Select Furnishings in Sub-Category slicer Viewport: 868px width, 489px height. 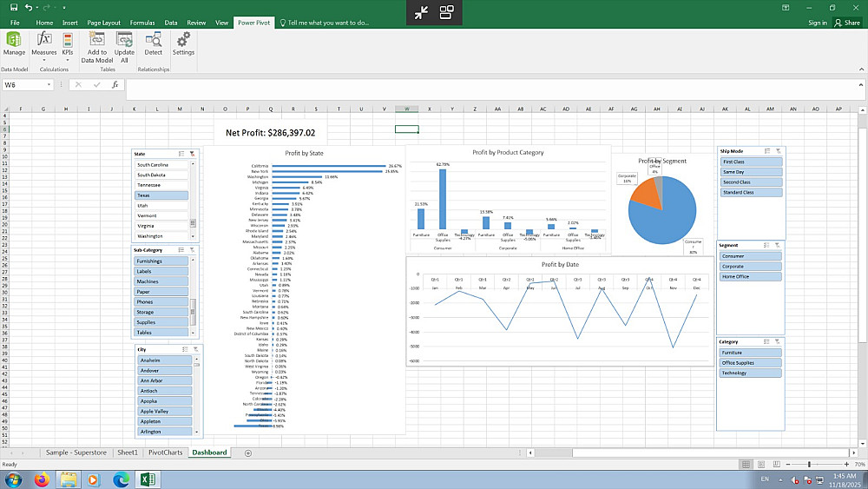click(x=161, y=261)
